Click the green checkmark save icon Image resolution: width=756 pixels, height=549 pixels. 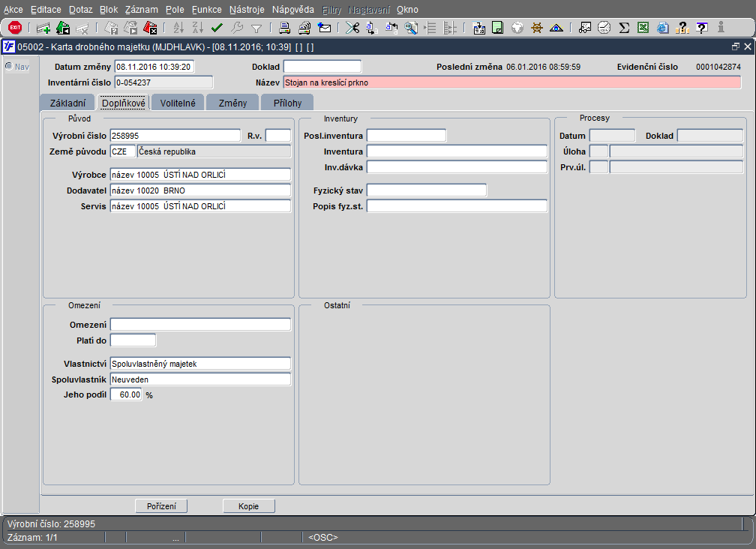point(217,28)
